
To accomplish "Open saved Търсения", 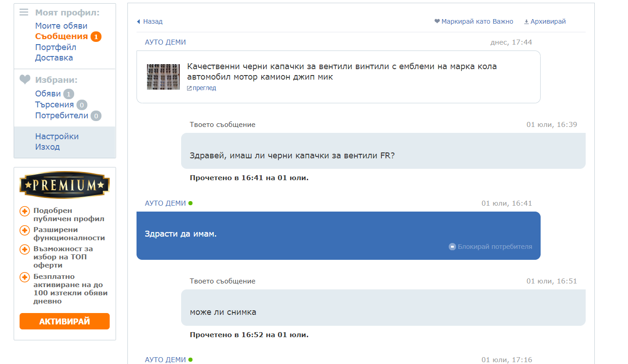I will coord(54,105).
